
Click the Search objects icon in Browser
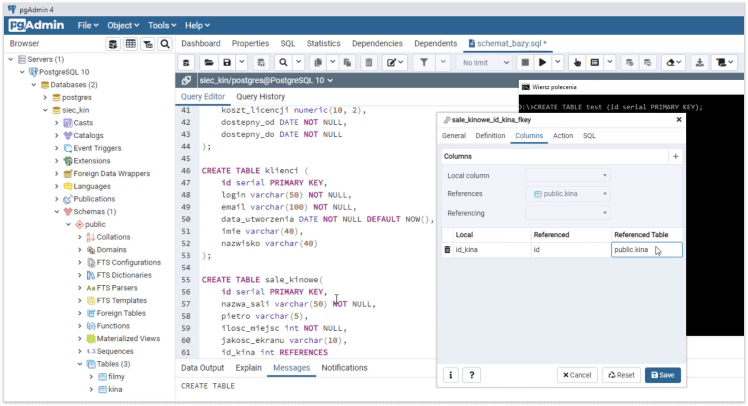click(x=163, y=44)
